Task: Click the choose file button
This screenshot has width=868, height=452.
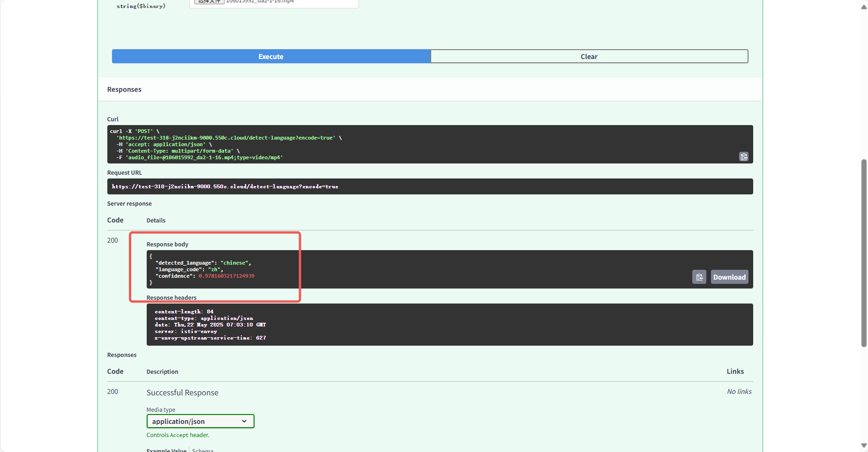Action: tap(209, 1)
